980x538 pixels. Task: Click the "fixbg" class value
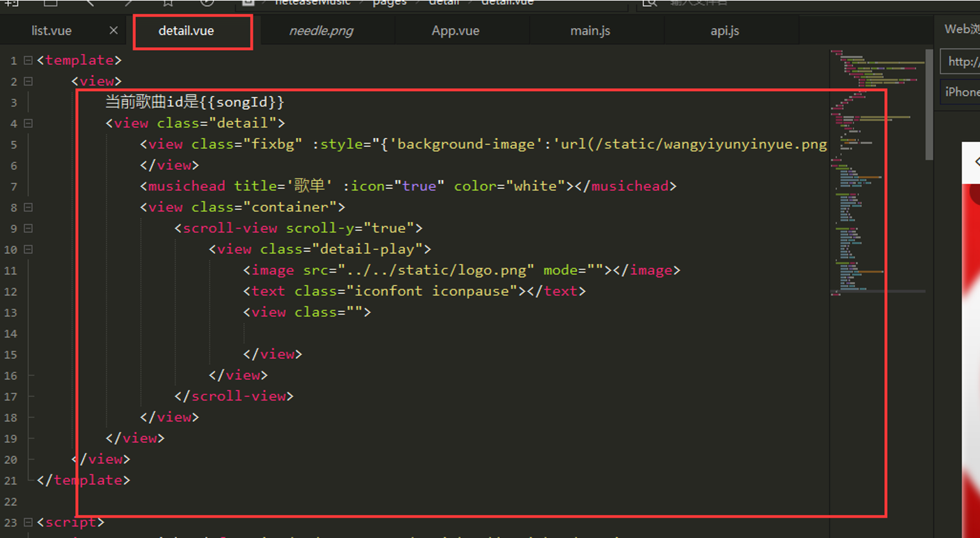(273, 144)
